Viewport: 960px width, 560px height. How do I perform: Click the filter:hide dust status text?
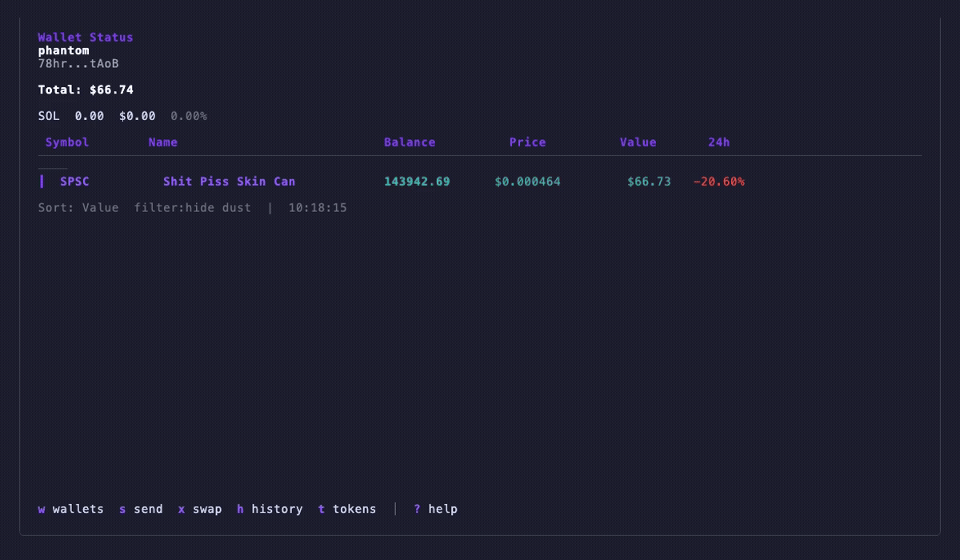(193, 208)
